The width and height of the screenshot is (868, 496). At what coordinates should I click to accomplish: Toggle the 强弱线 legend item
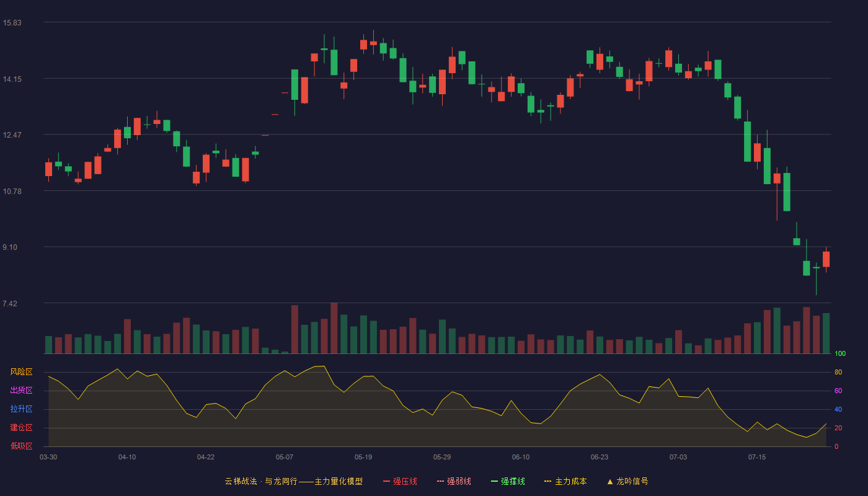point(454,481)
